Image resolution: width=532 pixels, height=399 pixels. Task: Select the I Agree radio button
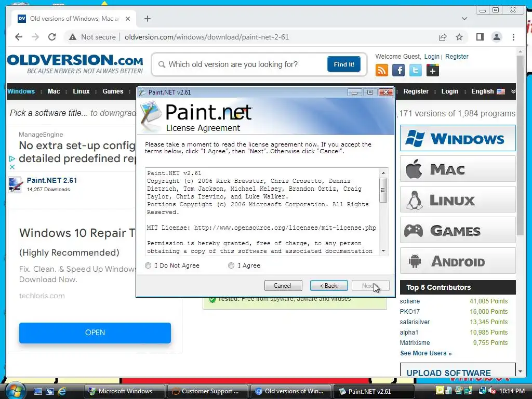point(231,265)
